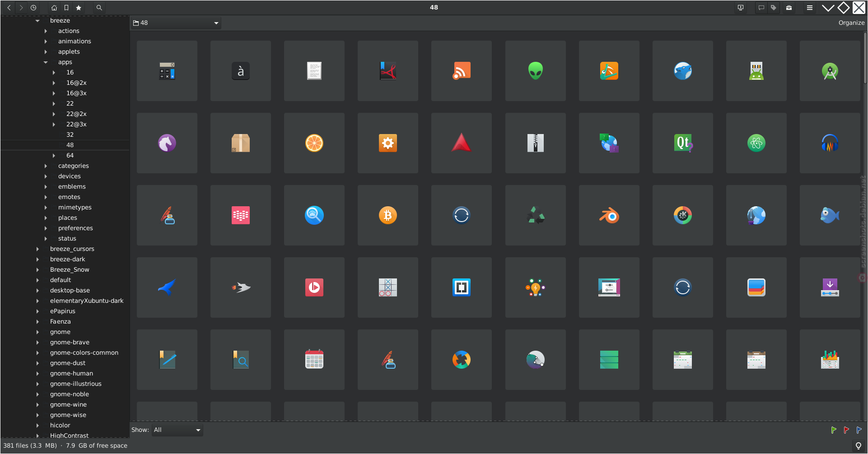The image size is (868, 454).
Task: Select the green alien head thumbnail
Action: tap(536, 71)
